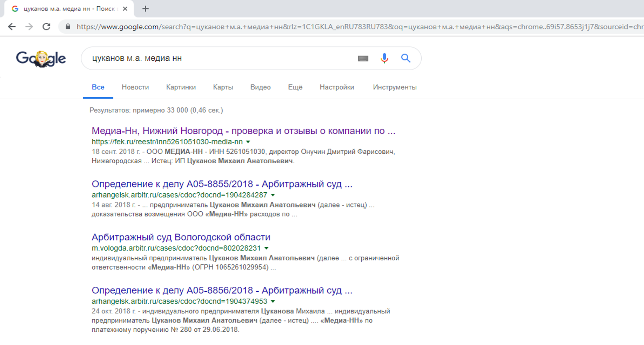This screenshot has height=345, width=644.
Task: Click the blue magnifier search button
Action: tap(406, 58)
